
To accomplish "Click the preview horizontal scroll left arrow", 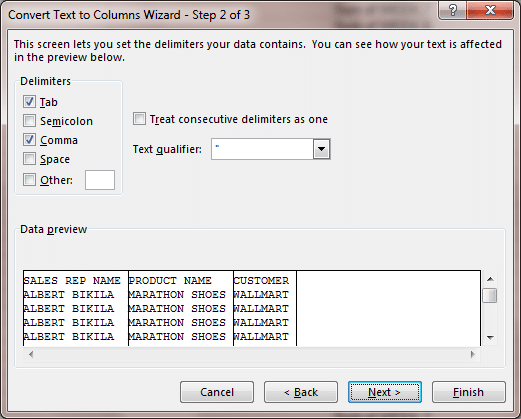I will click(31, 354).
